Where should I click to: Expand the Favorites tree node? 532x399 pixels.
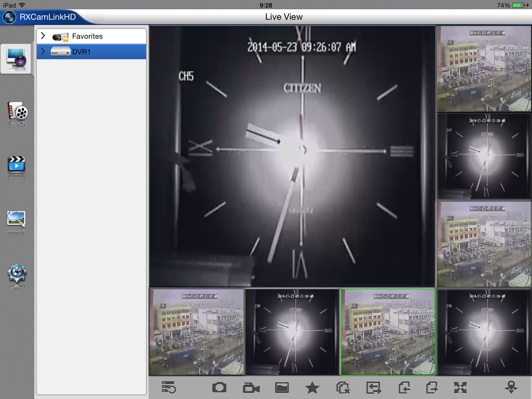click(43, 36)
